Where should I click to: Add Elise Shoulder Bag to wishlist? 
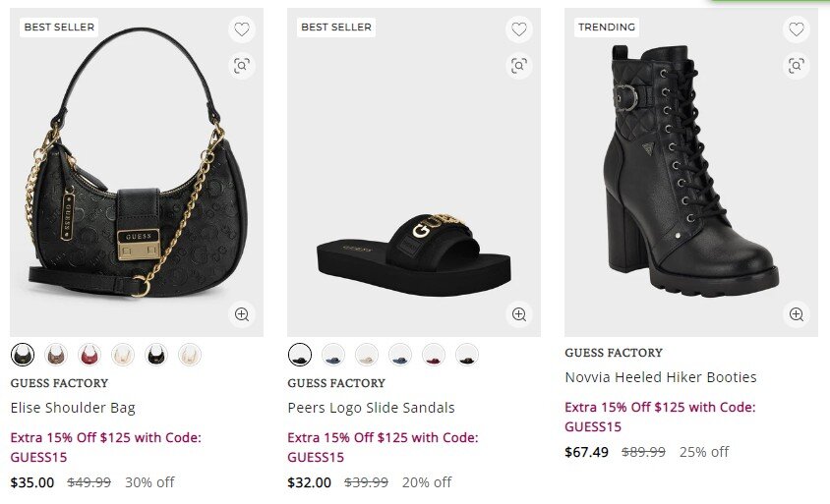coord(242,29)
